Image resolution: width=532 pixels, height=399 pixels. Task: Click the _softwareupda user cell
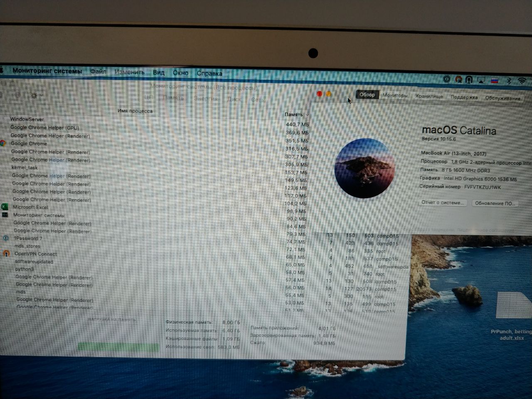click(x=392, y=266)
